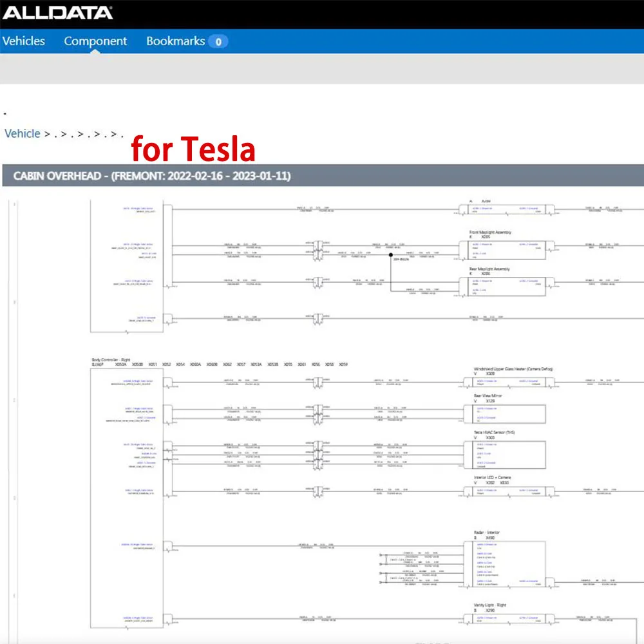Click the X129 connector ID under Rear View Mirror
Viewport: 644px width, 644px height.
point(490,401)
